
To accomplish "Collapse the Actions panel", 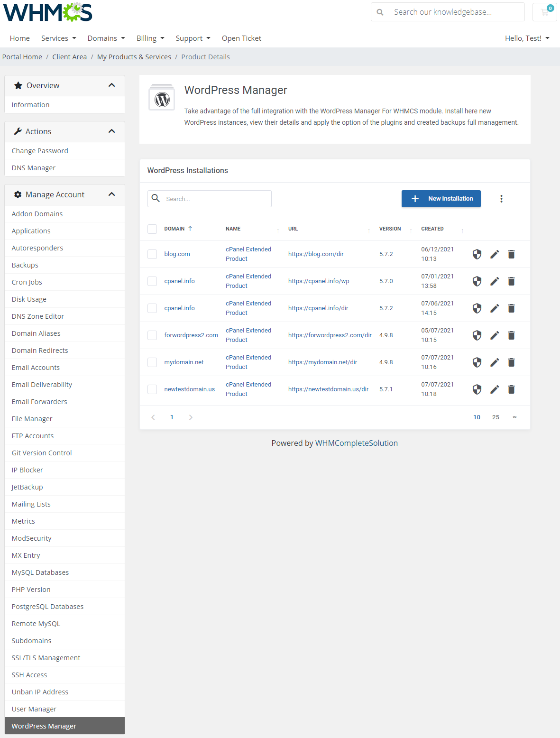I will pyautogui.click(x=112, y=131).
